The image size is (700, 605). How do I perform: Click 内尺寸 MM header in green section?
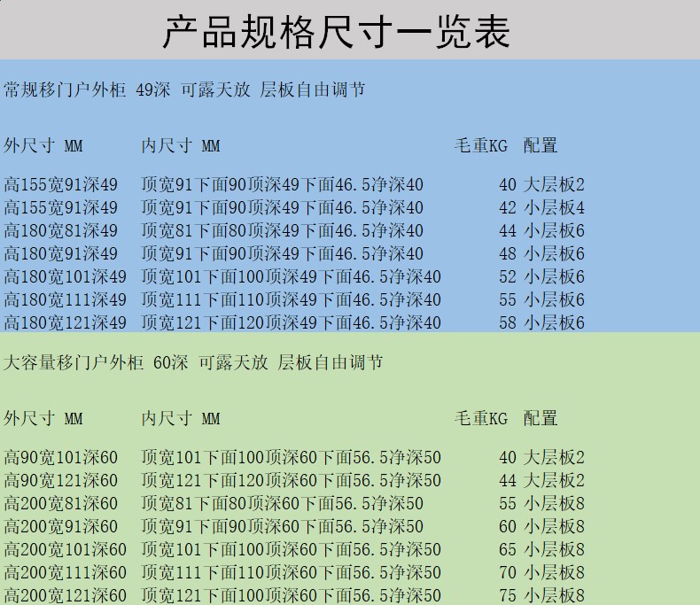click(181, 418)
